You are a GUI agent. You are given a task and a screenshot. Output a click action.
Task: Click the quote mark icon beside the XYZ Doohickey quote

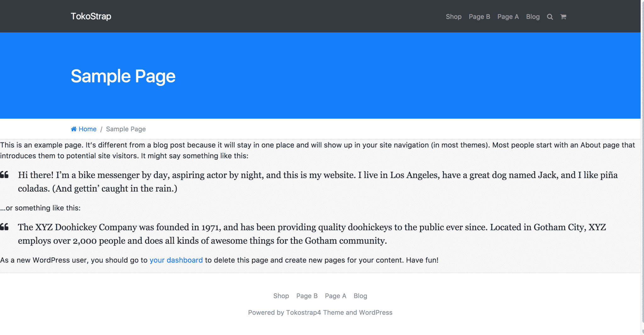click(4, 227)
